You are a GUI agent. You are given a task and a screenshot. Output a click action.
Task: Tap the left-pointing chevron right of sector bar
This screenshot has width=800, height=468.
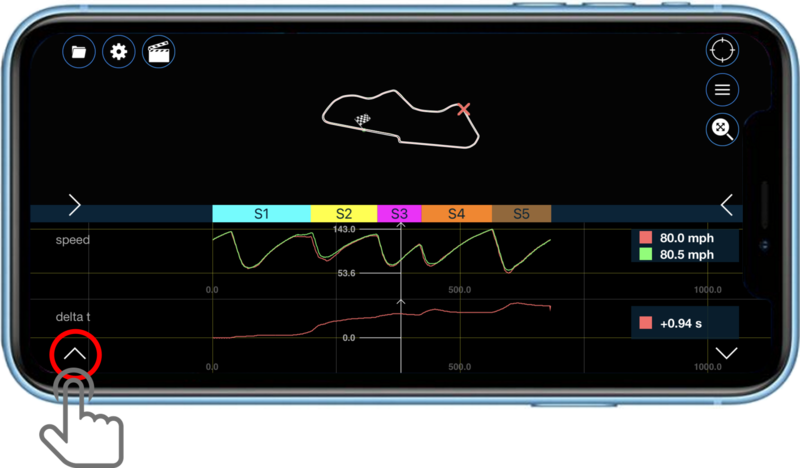click(x=727, y=205)
